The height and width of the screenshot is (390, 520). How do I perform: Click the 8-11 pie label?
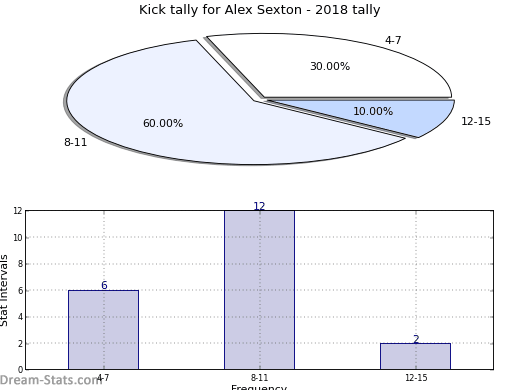pos(75,142)
